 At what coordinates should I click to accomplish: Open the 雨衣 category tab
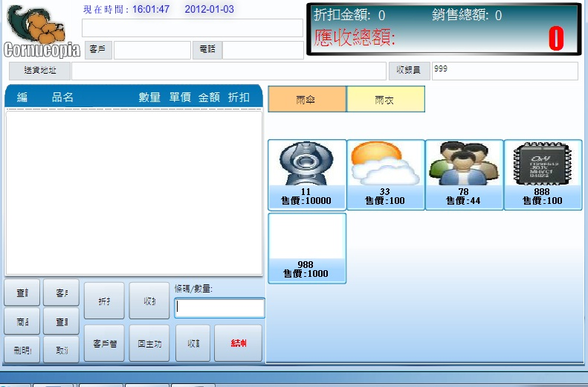(385, 100)
